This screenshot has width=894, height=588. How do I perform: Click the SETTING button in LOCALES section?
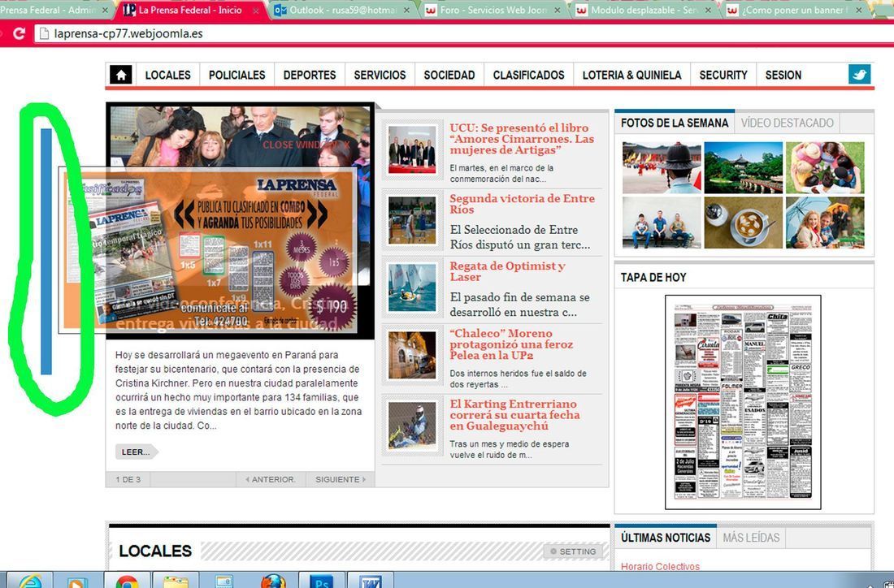pyautogui.click(x=574, y=551)
